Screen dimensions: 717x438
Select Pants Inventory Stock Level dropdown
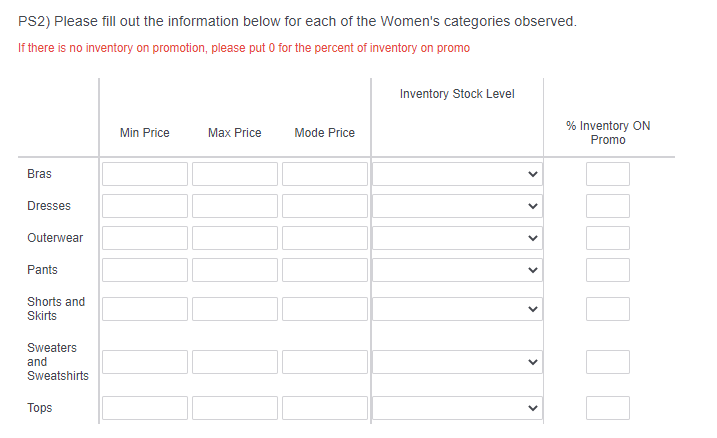pyautogui.click(x=457, y=270)
